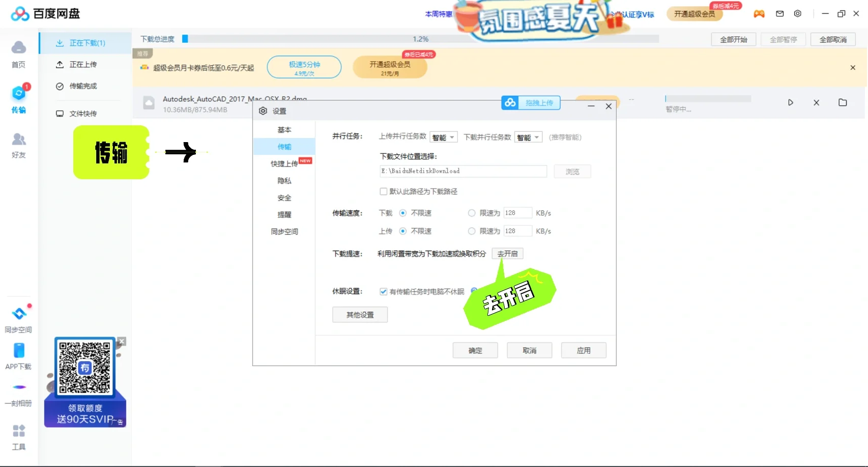Uncheck 有传输任务时电脑不休眠

coord(384,291)
